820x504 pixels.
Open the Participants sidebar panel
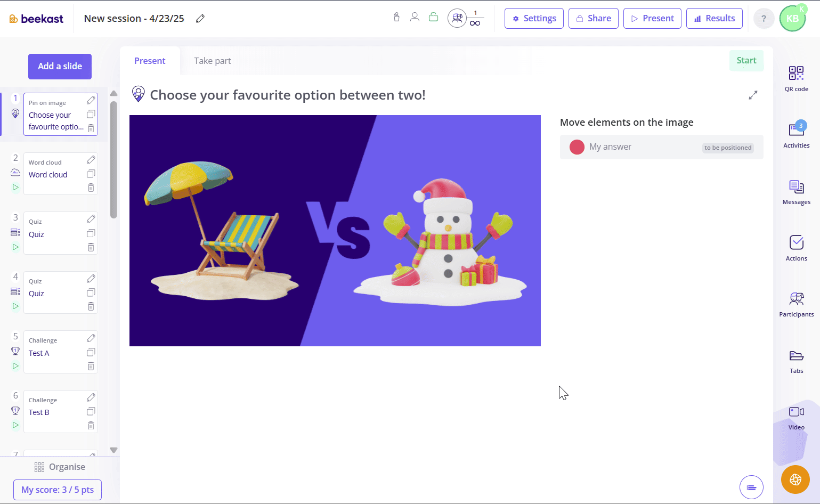coord(796,304)
